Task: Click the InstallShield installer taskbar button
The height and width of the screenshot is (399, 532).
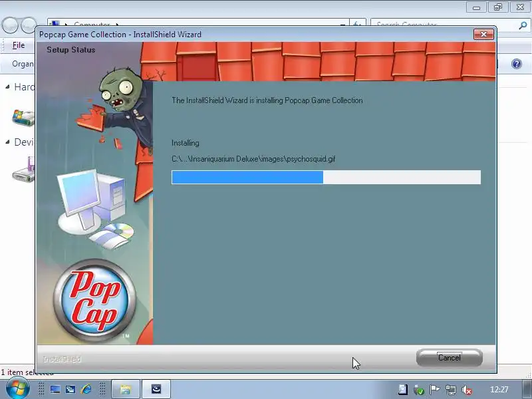Action: (156, 389)
